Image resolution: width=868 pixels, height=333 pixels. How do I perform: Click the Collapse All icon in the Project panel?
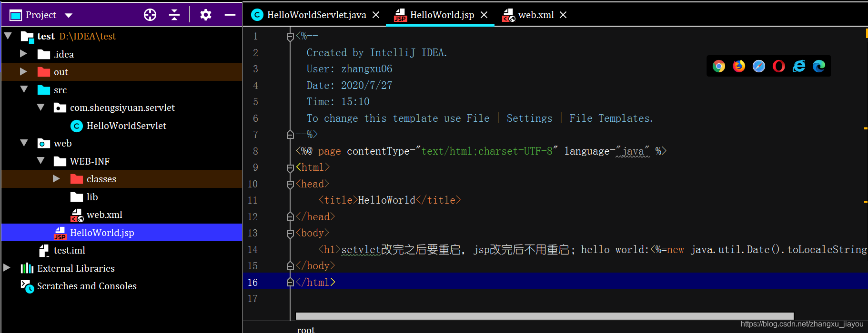coord(174,15)
